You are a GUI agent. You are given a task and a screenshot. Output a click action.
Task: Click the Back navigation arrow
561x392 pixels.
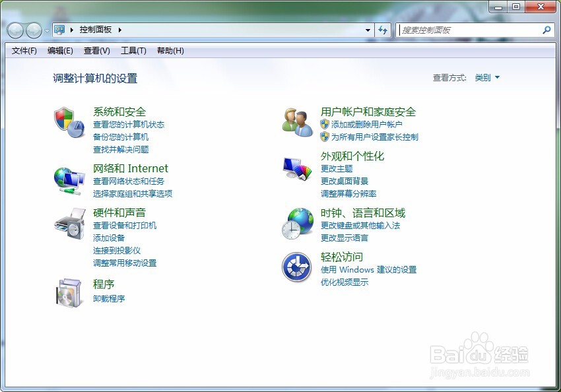15,30
